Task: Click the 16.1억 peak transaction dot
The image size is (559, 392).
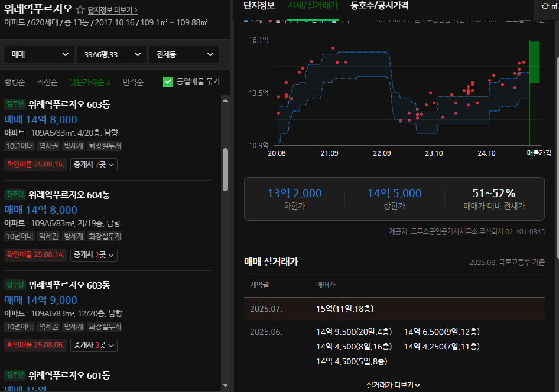Action: [x=333, y=48]
